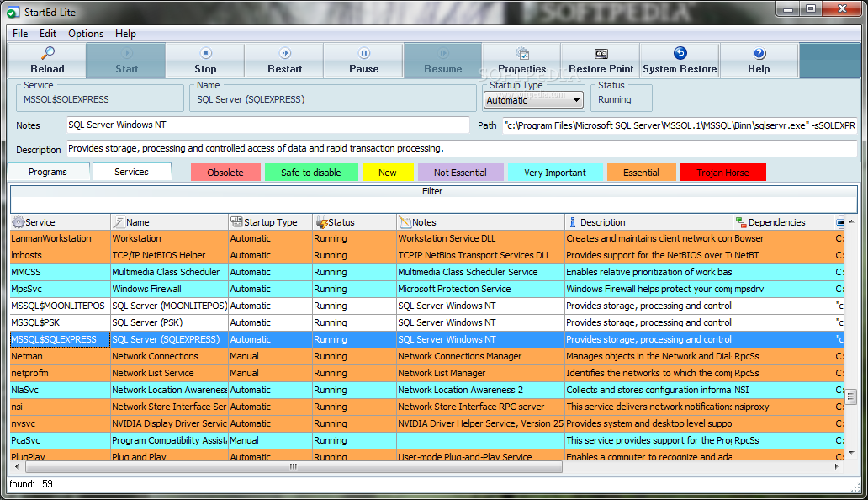Sort by the Status column header
The height and width of the screenshot is (500, 868).
(355, 222)
